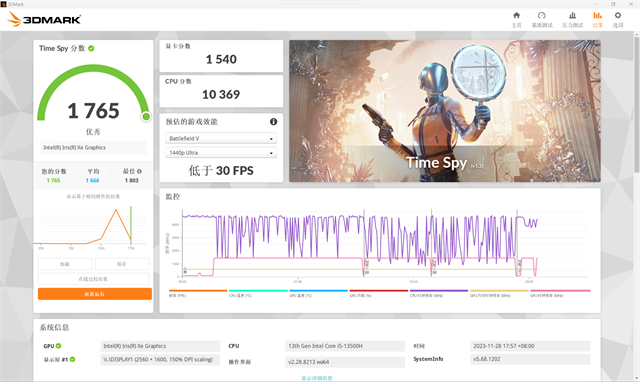Expand the show detailed information link
The image size is (640, 382).
point(317,378)
